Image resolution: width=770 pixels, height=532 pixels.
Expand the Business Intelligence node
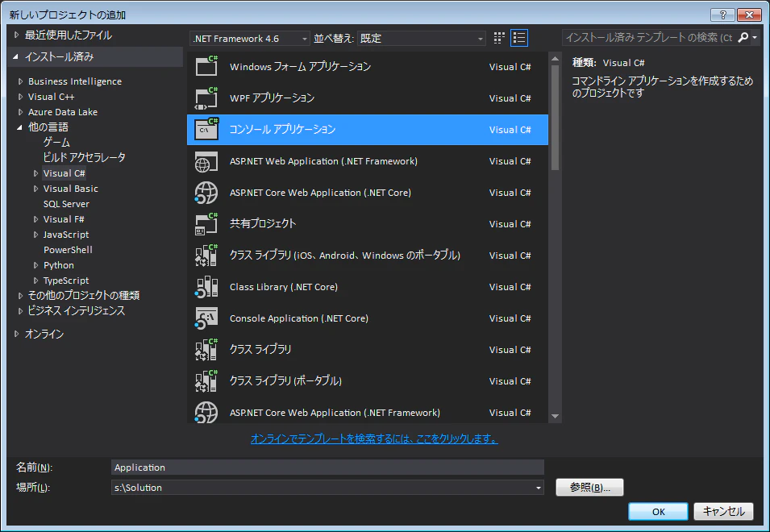(x=21, y=81)
